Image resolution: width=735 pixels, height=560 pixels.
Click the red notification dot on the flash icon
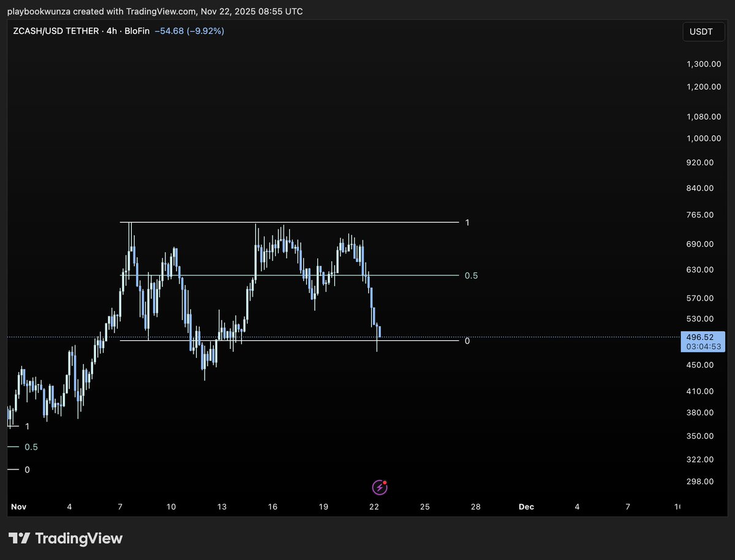[x=385, y=482]
